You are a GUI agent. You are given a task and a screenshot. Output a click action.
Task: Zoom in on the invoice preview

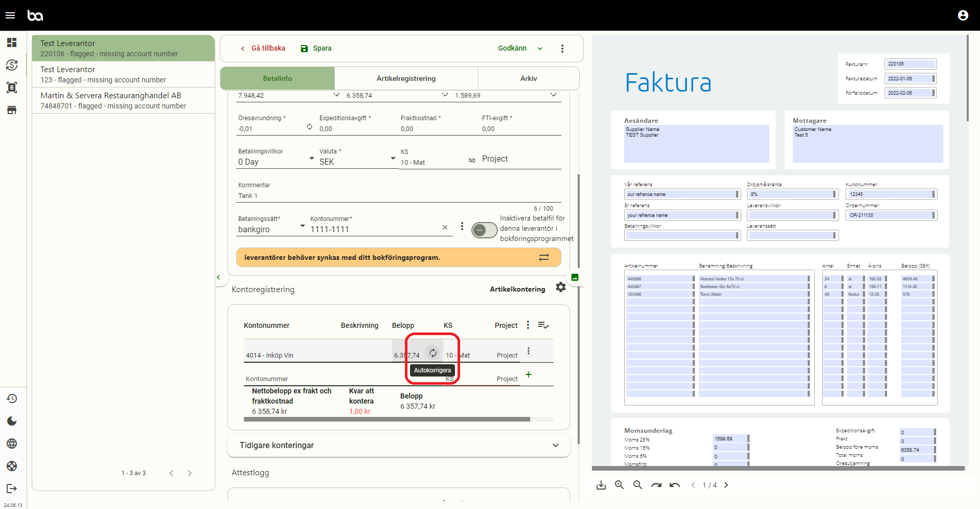[x=619, y=485]
